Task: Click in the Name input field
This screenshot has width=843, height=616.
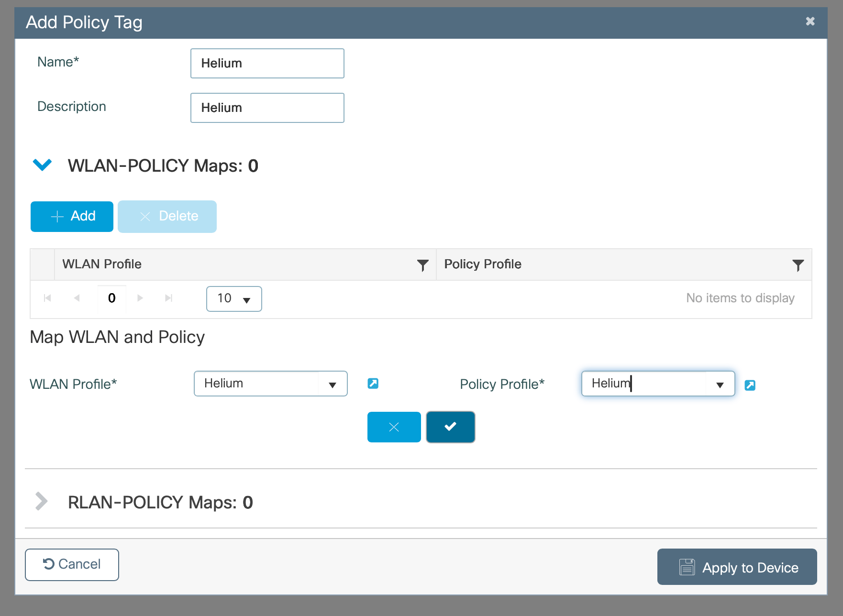Action: coord(267,64)
